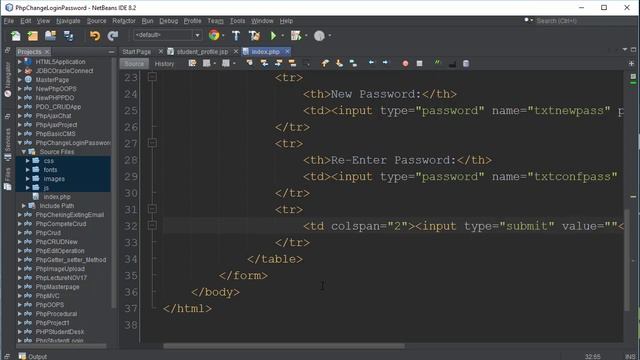
Task: Select the History view button
Action: pos(164,64)
